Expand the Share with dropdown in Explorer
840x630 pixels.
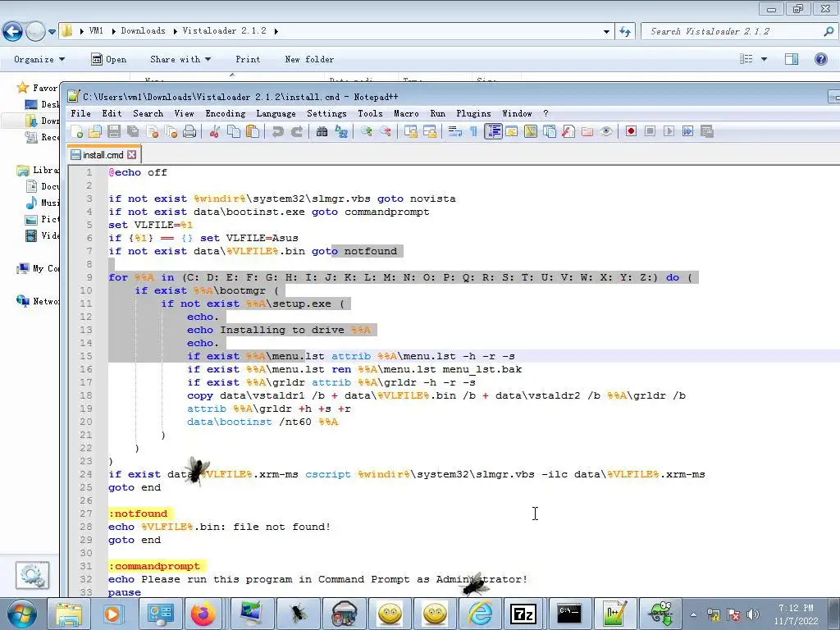(x=180, y=59)
